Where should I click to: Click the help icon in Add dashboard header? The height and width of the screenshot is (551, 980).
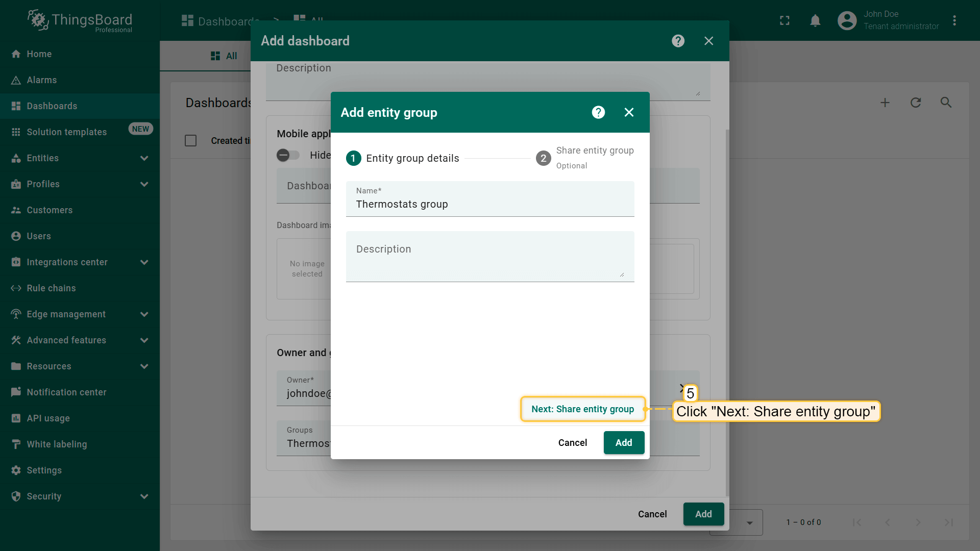point(678,41)
